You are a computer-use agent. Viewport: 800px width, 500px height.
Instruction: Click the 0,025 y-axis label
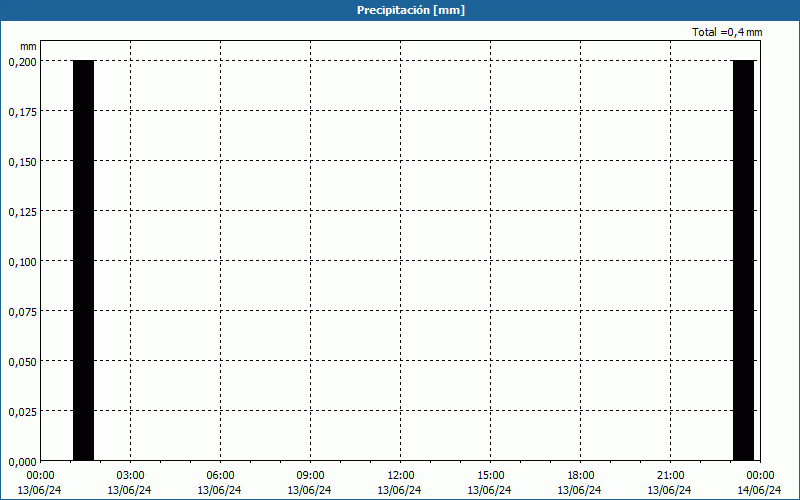point(22,412)
